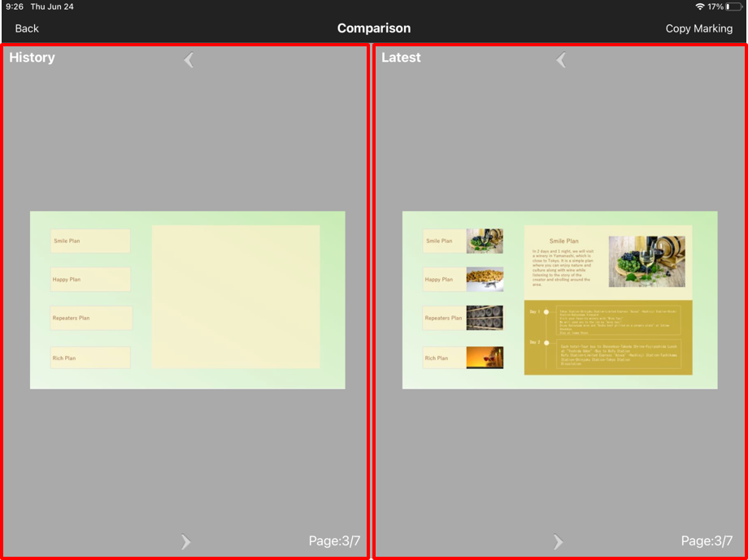The height and width of the screenshot is (560, 748).
Task: Click Smile Plan grapes thumbnail in Latest slide
Action: 485,241
